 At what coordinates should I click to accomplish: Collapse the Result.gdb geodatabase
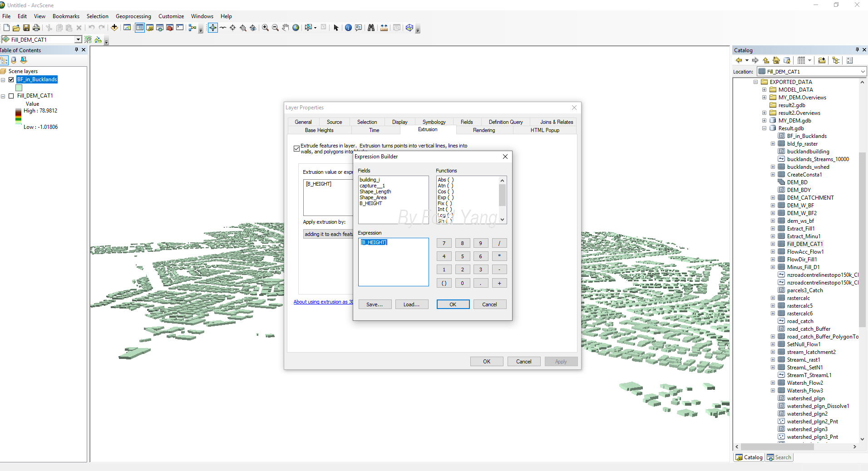[764, 128]
